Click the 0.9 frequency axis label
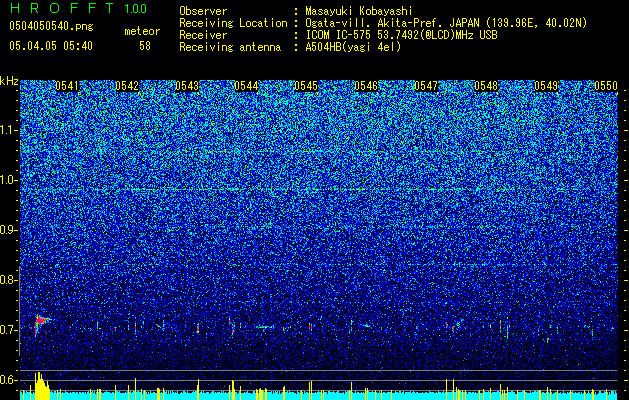The width and height of the screenshot is (629, 400). [x=8, y=230]
